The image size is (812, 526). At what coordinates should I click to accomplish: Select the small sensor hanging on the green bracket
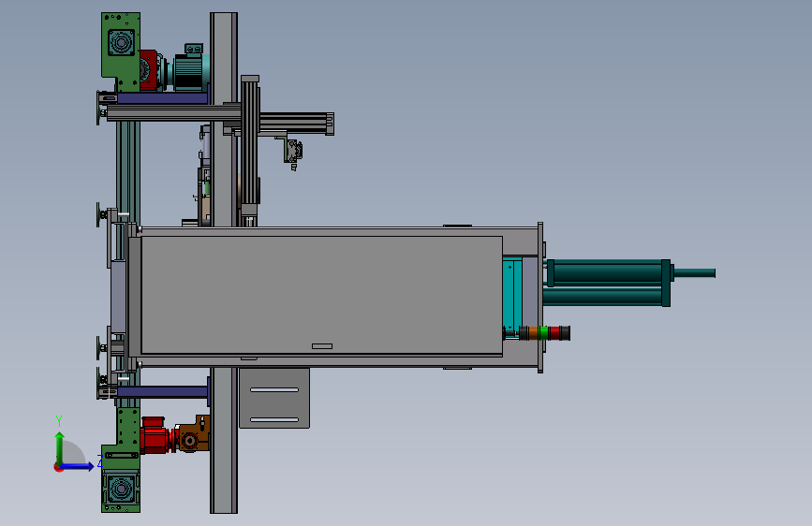[294, 153]
